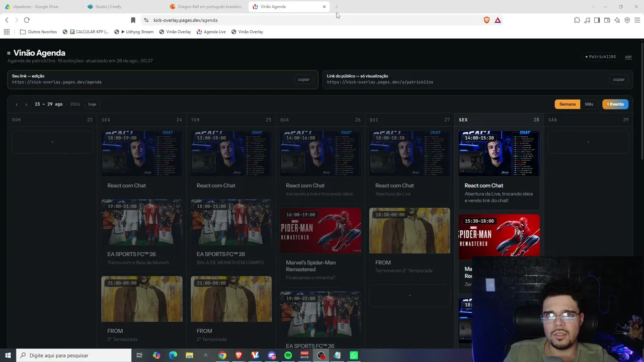Open Spotify from the taskbar
The height and width of the screenshot is (362, 644).
[288, 355]
